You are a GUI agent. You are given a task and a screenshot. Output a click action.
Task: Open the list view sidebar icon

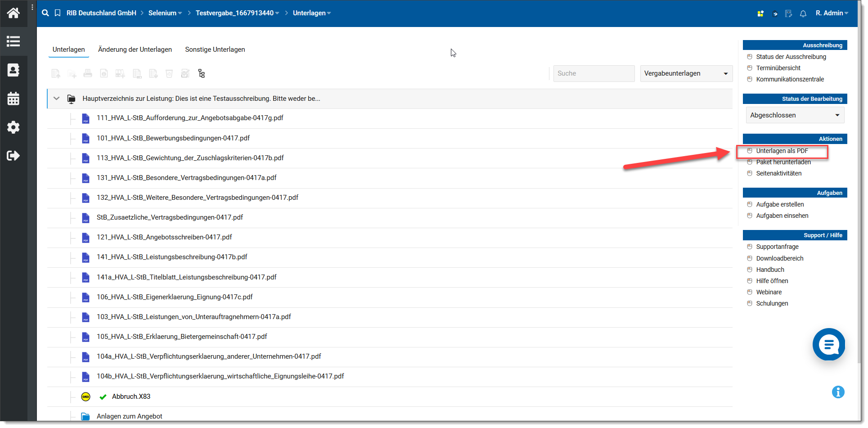[x=13, y=41]
